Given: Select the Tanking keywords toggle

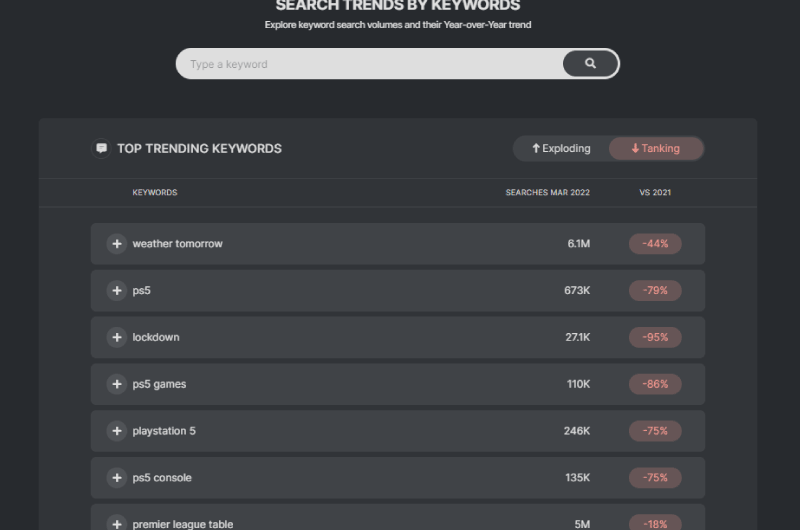Looking at the screenshot, I should point(656,148).
